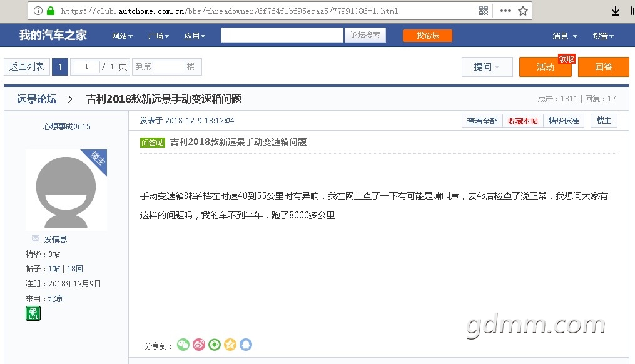Click the post body text about 手动变速箱
Image resolution: width=635 pixels, height=364 pixels.
tap(373, 205)
